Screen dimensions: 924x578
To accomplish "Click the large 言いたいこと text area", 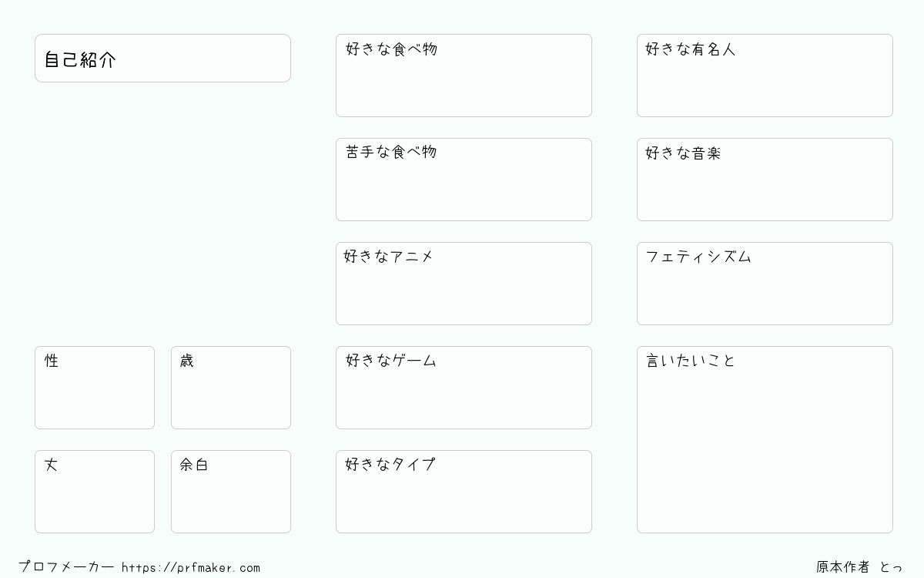I will pos(765,439).
